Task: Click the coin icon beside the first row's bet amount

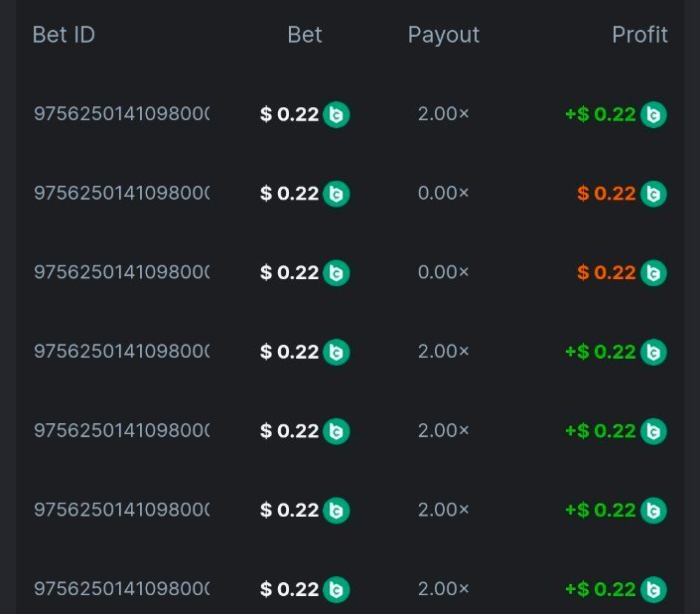Action: point(337,114)
